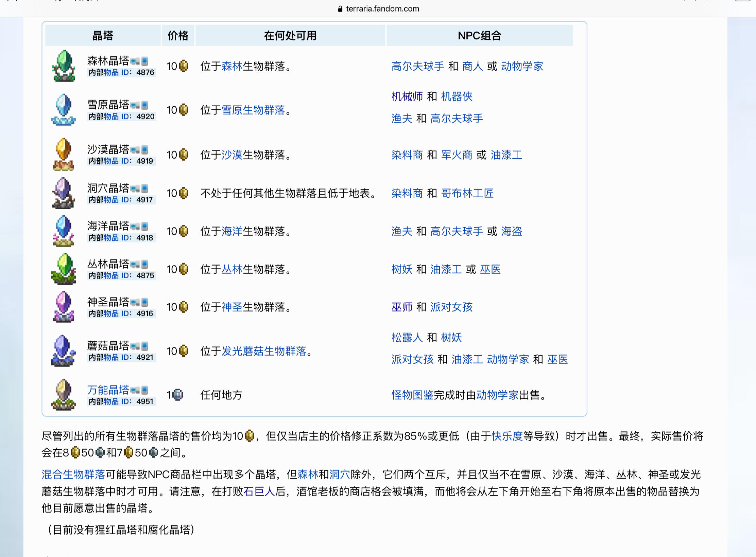Click the gold coin icon in 洞穴晶塔 price

(x=184, y=193)
